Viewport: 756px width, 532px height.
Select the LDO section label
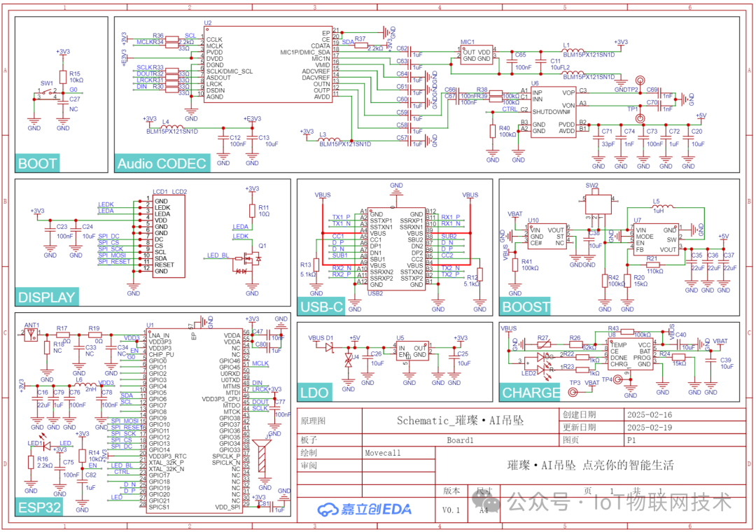click(314, 393)
